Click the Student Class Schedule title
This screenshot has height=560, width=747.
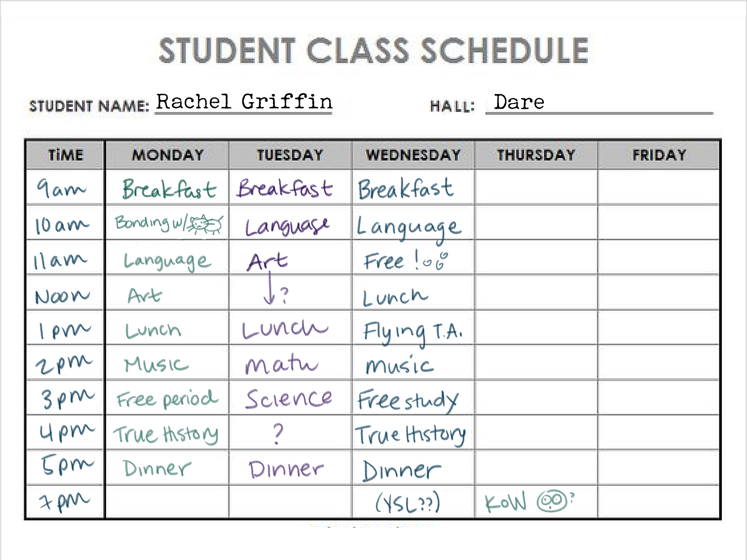tap(373, 51)
